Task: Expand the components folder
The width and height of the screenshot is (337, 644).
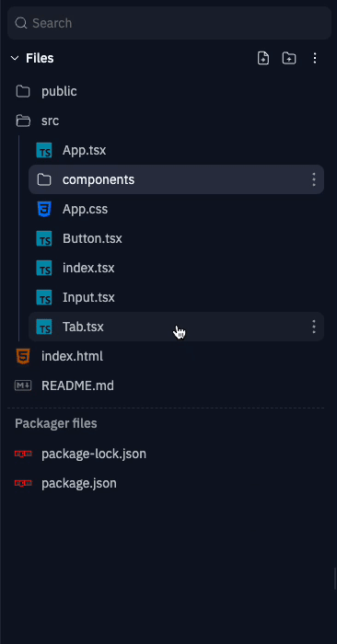Action: (x=176, y=179)
